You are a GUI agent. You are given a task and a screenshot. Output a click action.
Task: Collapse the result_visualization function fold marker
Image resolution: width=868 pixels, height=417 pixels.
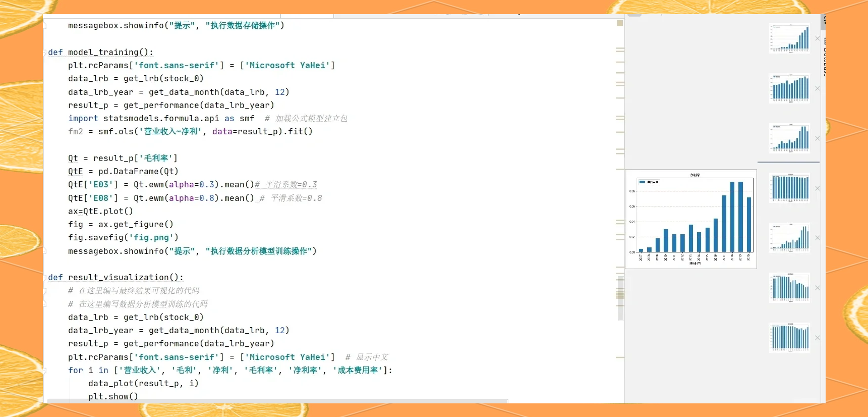(x=45, y=277)
